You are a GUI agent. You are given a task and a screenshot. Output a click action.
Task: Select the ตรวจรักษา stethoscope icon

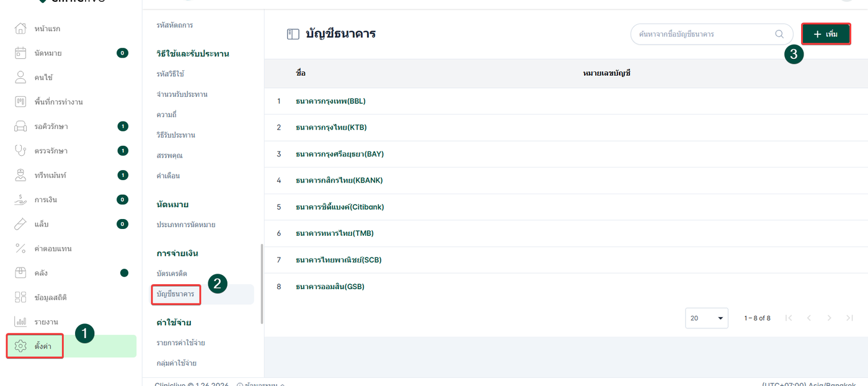click(x=20, y=151)
